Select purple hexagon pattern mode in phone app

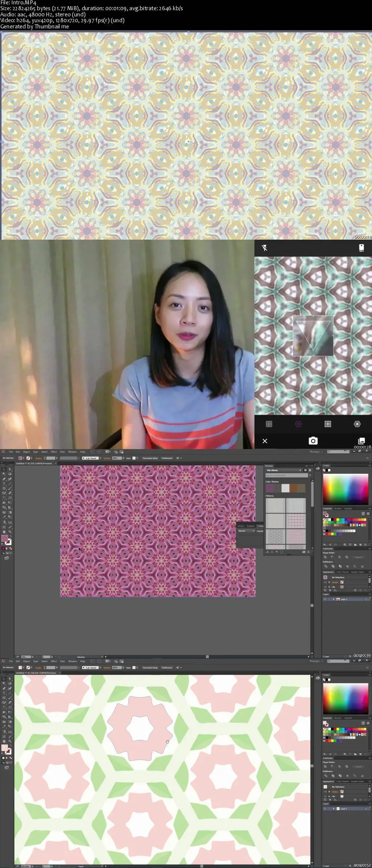pos(298,424)
